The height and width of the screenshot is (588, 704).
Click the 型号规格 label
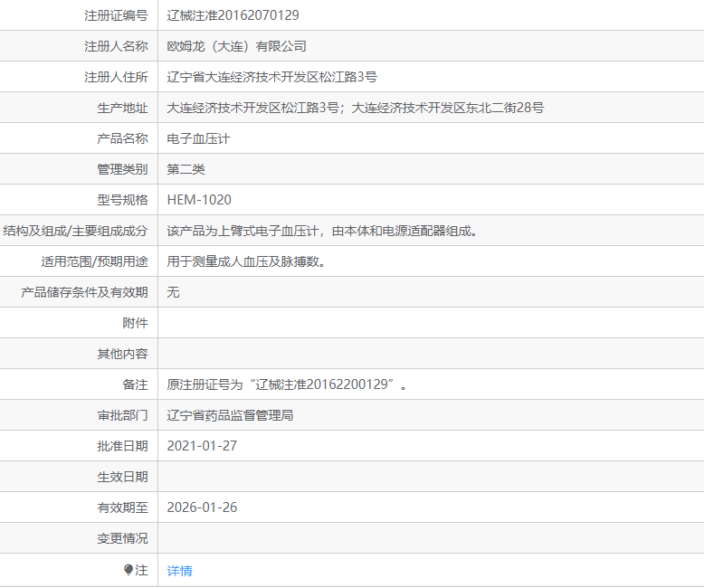click(122, 200)
